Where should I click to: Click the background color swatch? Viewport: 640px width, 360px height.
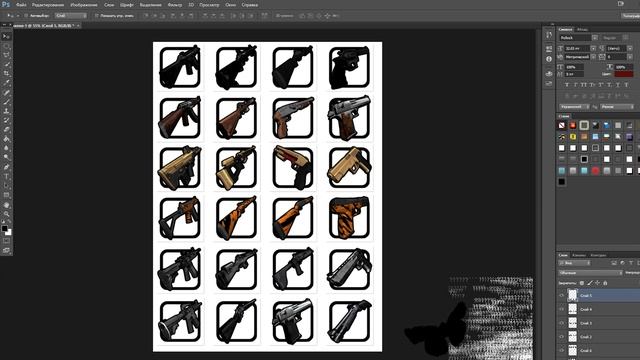[x=9, y=232]
